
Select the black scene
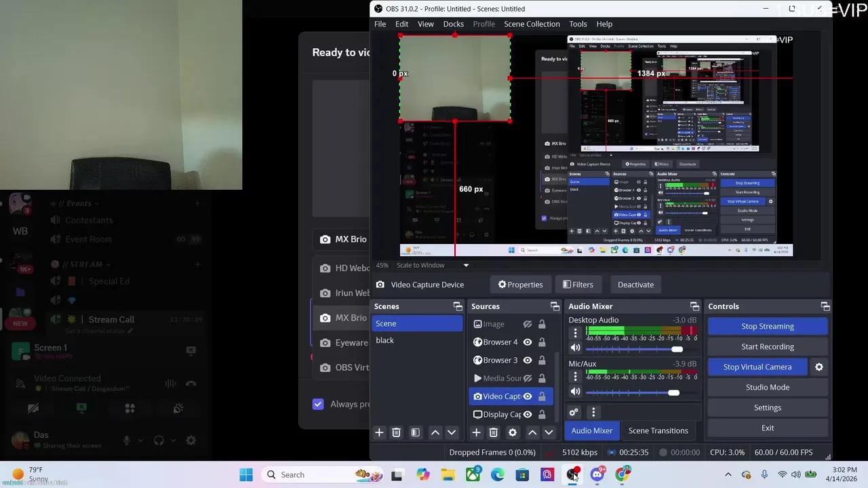point(418,340)
